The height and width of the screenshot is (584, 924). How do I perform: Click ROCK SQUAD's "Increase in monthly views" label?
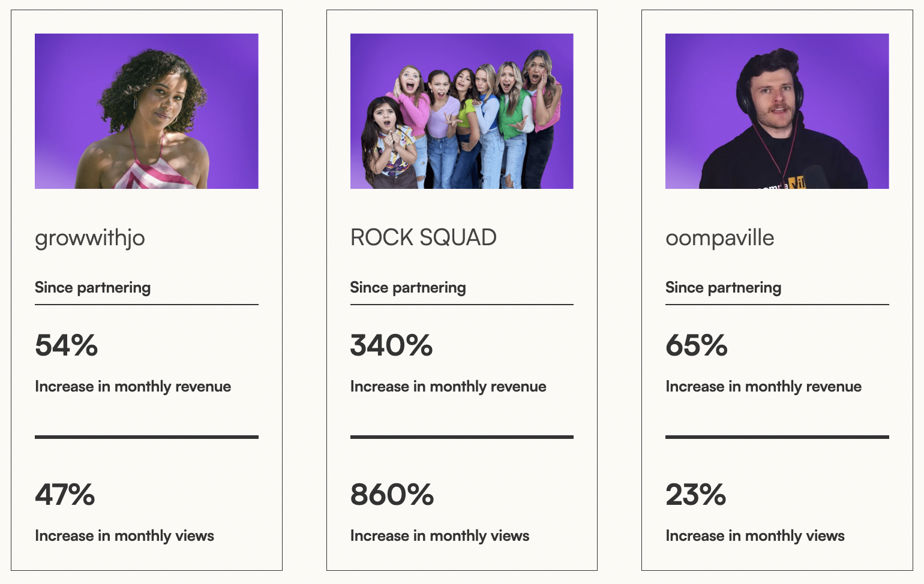tap(440, 536)
